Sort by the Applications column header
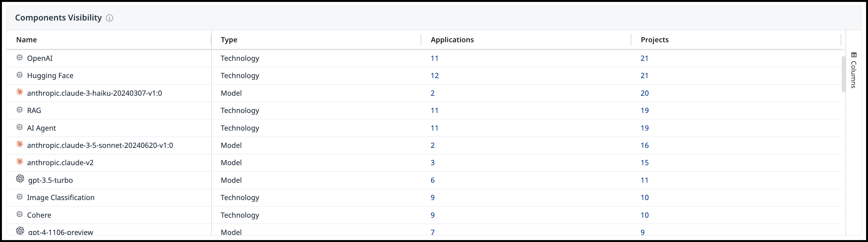 [x=452, y=40]
